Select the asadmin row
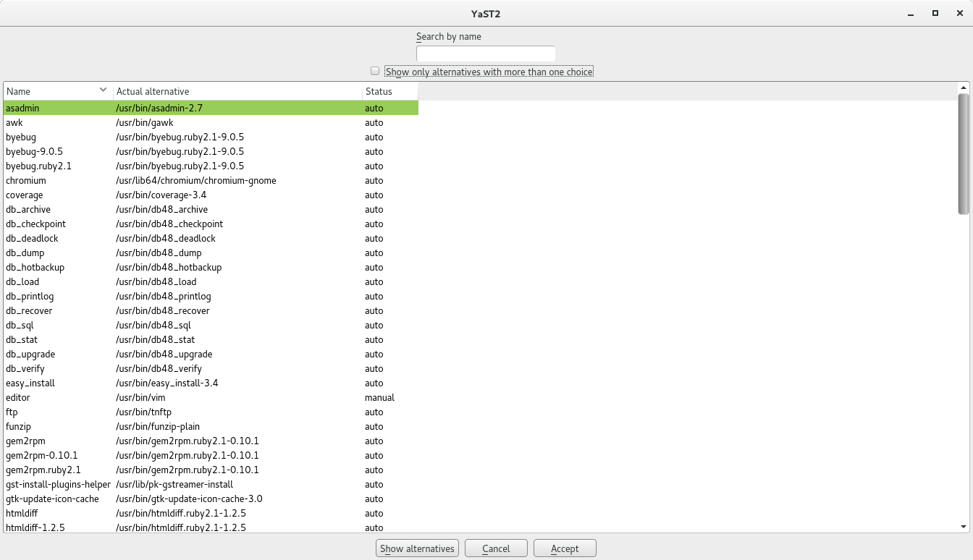This screenshot has height=560, width=973. coord(211,108)
